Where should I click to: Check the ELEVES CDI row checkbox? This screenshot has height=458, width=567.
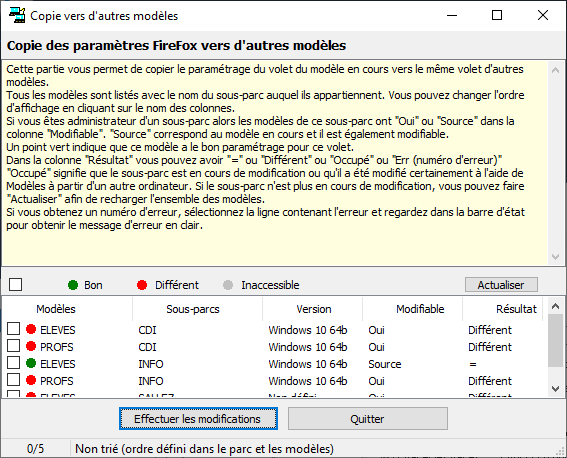click(14, 329)
